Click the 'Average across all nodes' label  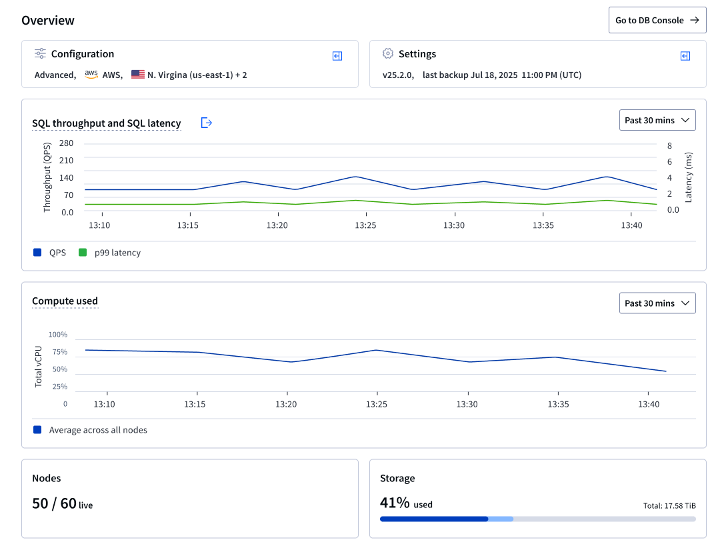pos(98,430)
